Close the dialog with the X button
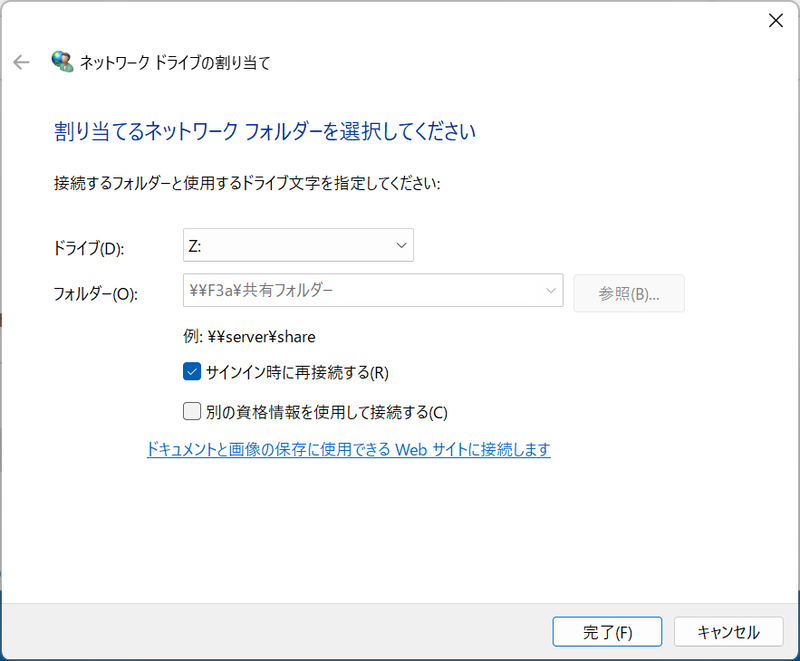800x661 pixels. click(x=775, y=20)
